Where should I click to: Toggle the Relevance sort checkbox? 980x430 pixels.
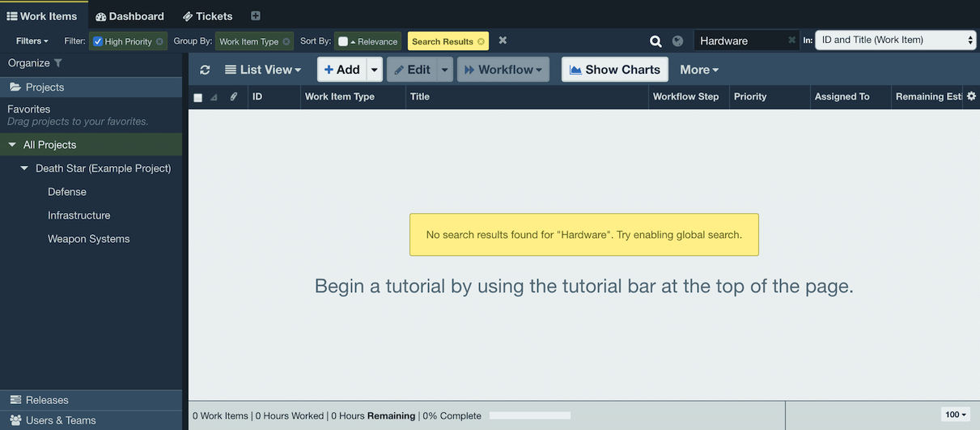click(x=343, y=41)
